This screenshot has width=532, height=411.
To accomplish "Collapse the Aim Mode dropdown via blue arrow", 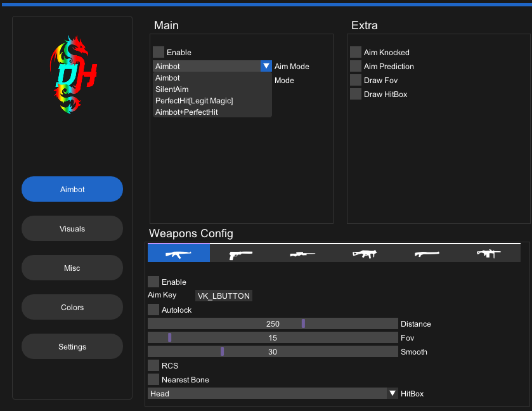I will (x=266, y=66).
